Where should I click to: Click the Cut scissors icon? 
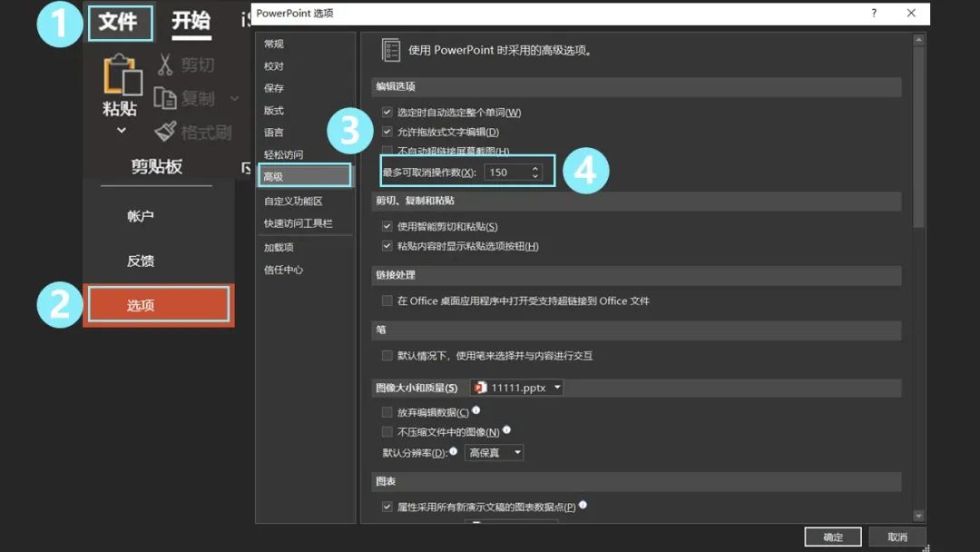tap(165, 64)
